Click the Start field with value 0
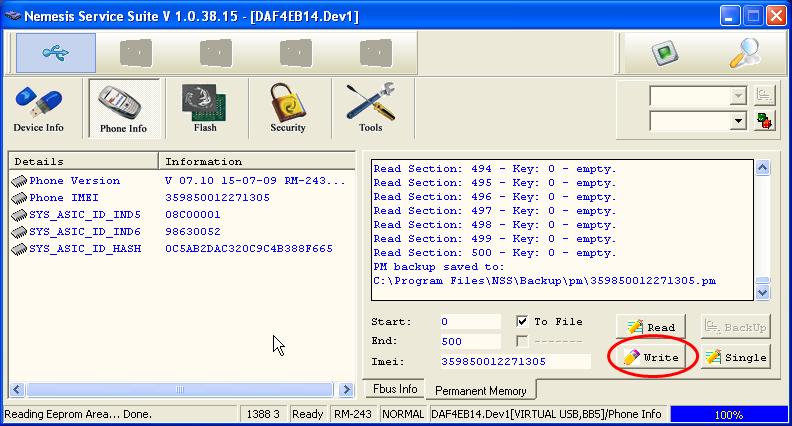This screenshot has height=426, width=792. click(470, 321)
